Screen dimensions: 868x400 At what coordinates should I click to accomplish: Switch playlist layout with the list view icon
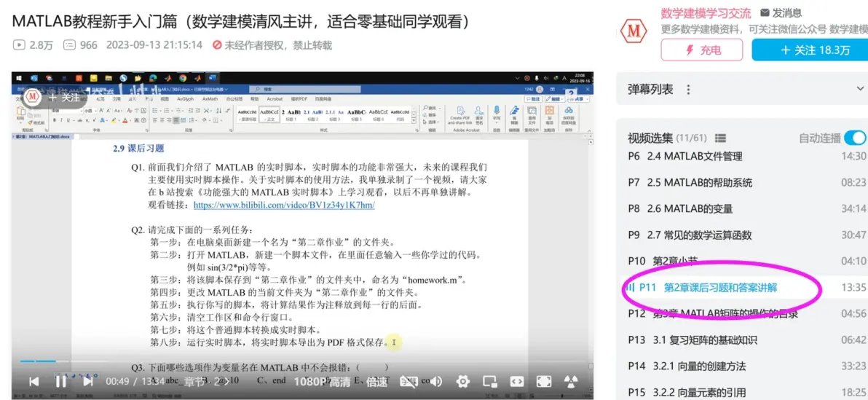click(720, 138)
